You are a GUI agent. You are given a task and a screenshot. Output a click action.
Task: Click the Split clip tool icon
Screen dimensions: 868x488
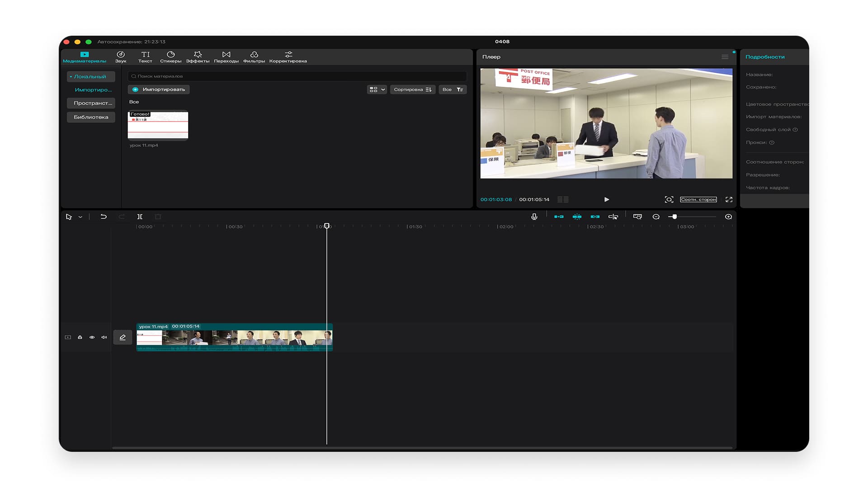pos(140,217)
